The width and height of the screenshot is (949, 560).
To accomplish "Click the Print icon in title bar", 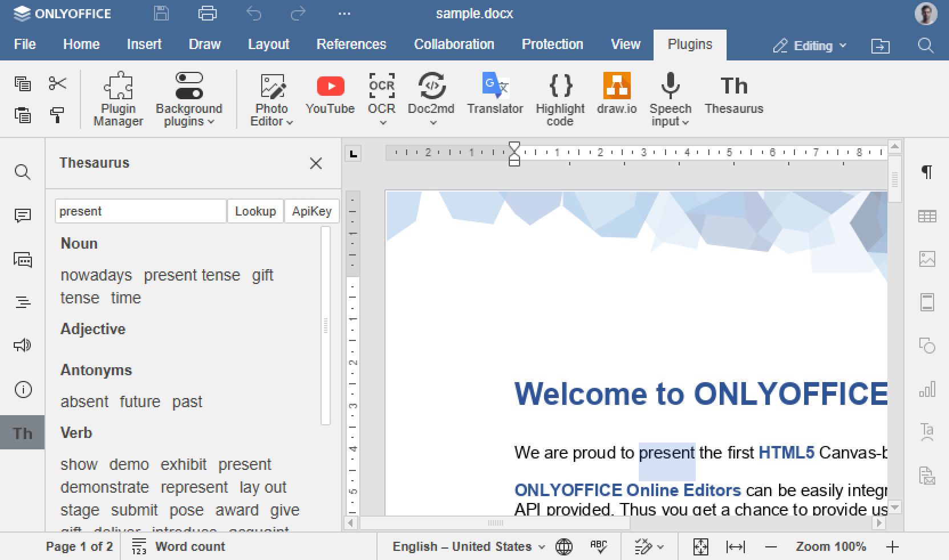I will coord(207,13).
